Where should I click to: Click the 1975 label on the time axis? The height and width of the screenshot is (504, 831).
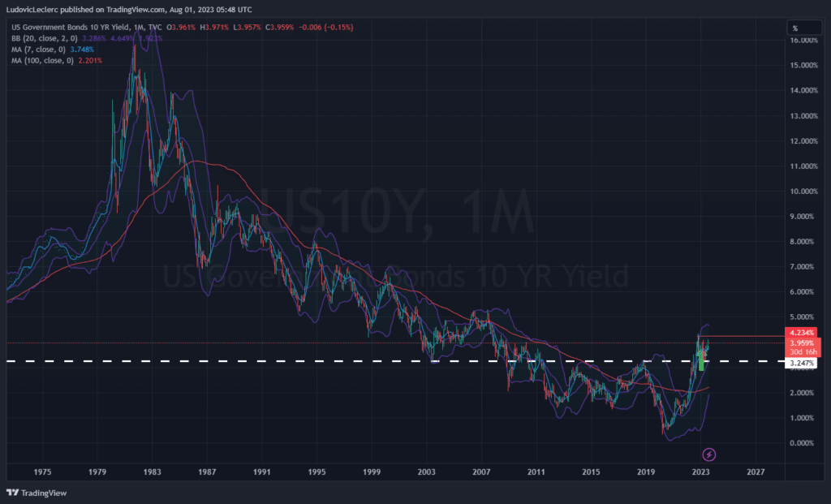point(43,471)
